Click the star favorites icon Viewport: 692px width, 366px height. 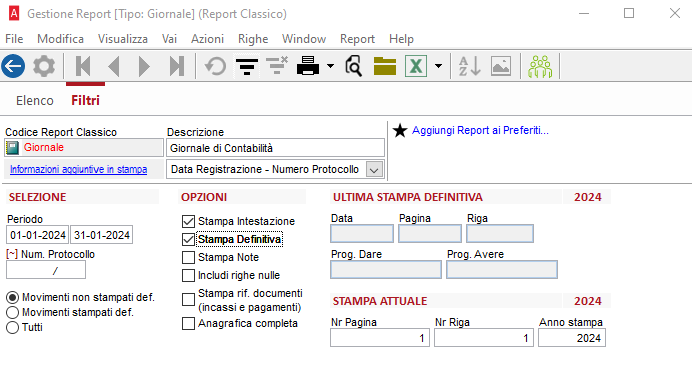point(400,131)
